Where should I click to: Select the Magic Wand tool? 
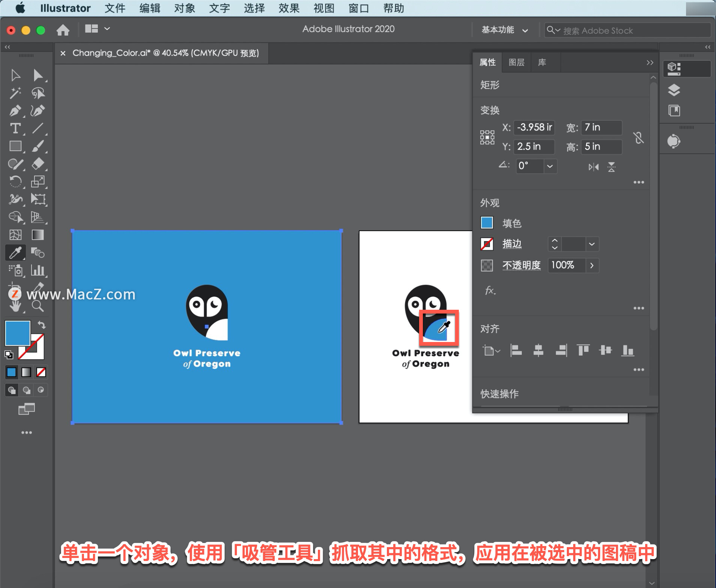pyautogui.click(x=15, y=93)
